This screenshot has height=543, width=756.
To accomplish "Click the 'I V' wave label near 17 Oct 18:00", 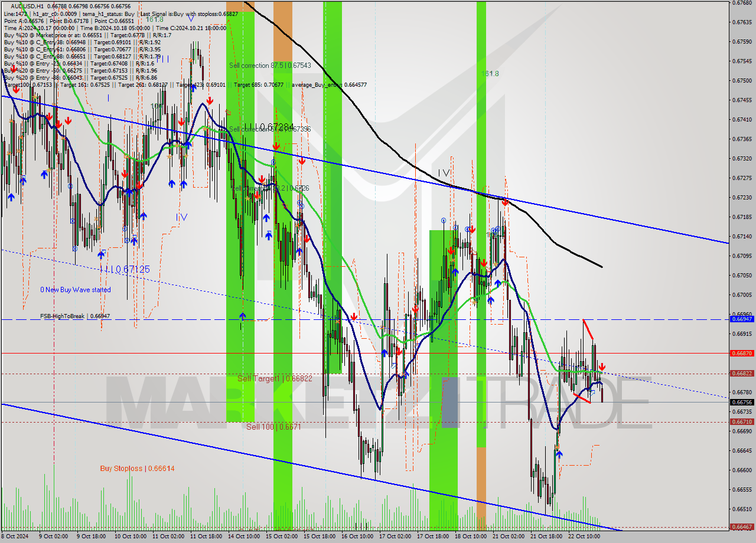I will pyautogui.click(x=444, y=172).
